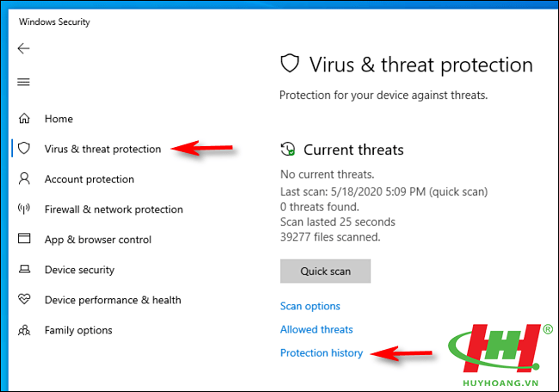Viewport: 559px width, 392px height.
Task: View the Allowed threats link
Action: pos(316,329)
